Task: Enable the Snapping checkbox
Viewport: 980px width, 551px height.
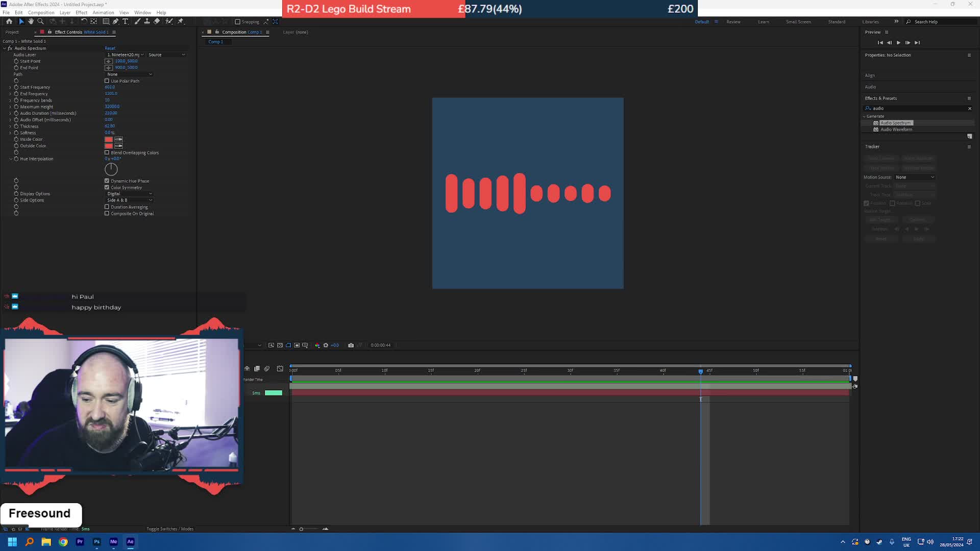Action: (x=237, y=22)
